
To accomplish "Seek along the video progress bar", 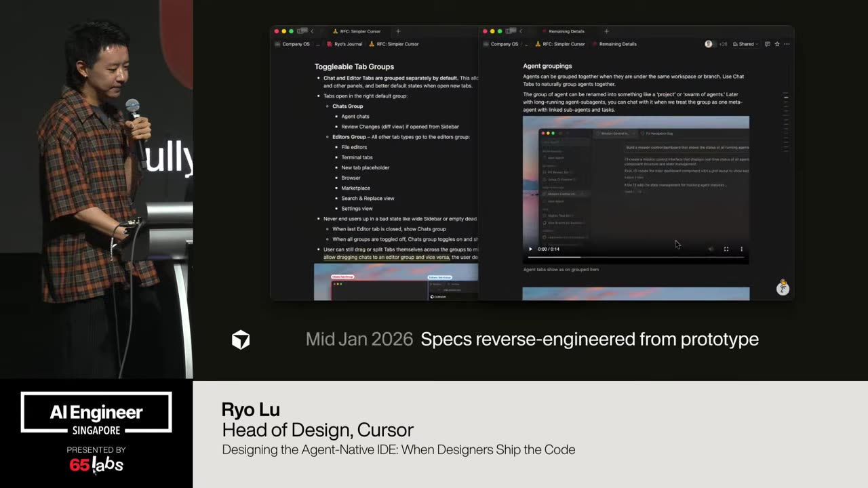I will [x=636, y=258].
